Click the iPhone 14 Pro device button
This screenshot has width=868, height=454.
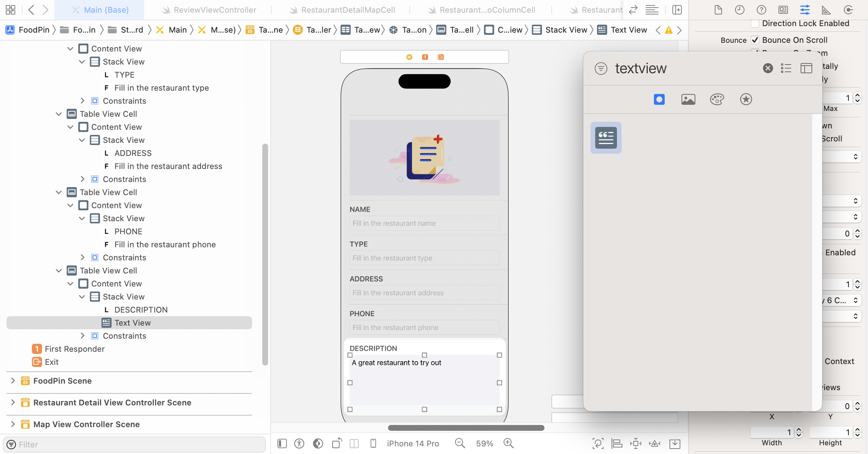pos(413,443)
